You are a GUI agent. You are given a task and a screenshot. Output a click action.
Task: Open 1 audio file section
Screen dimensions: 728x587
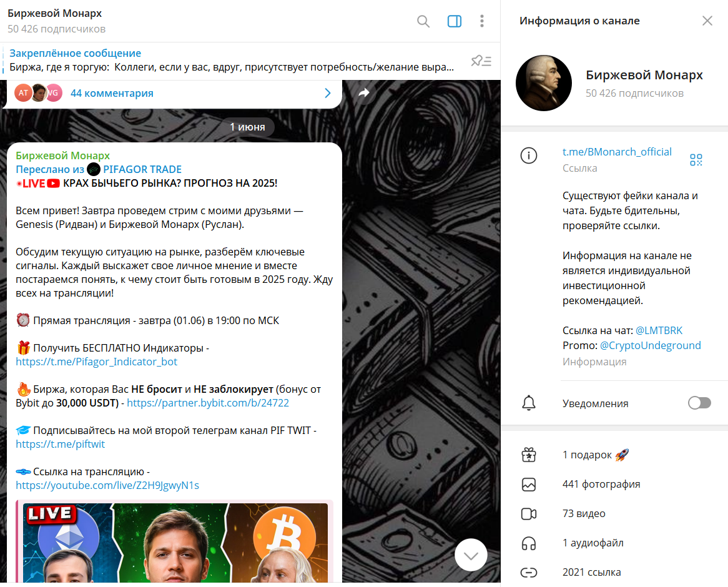tap(614, 543)
